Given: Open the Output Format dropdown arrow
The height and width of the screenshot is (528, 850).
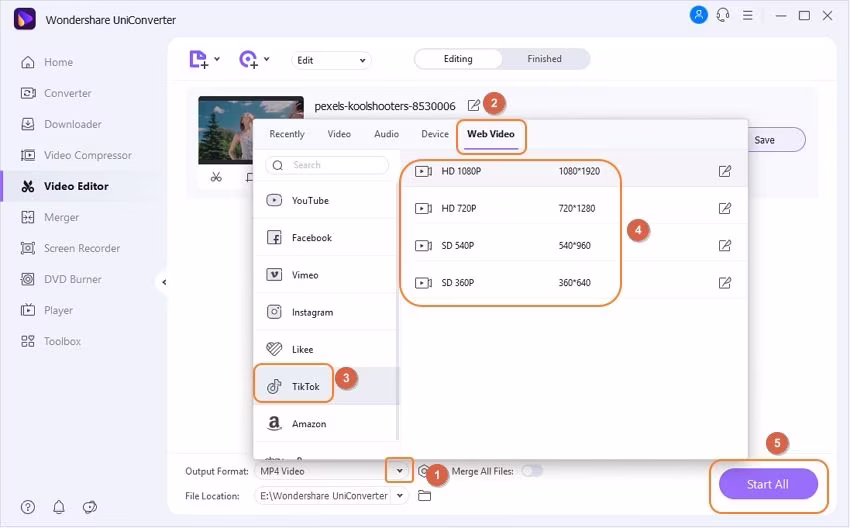Looking at the screenshot, I should click(400, 471).
